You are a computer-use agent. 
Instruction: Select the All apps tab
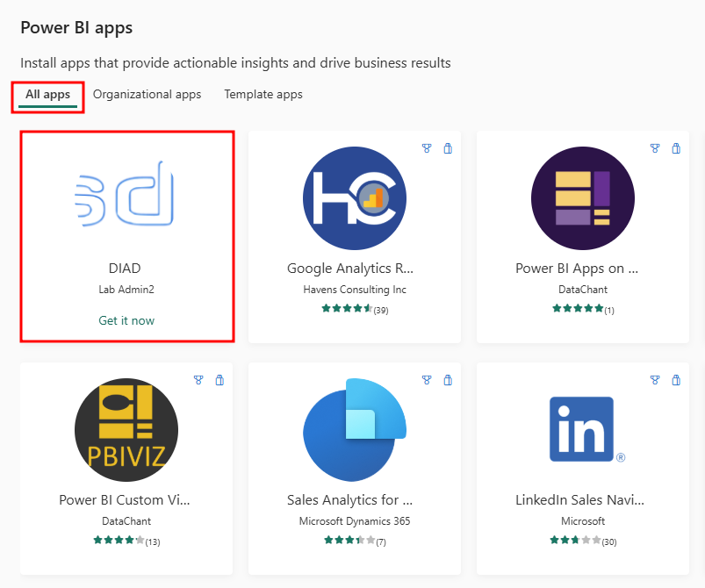point(47,94)
